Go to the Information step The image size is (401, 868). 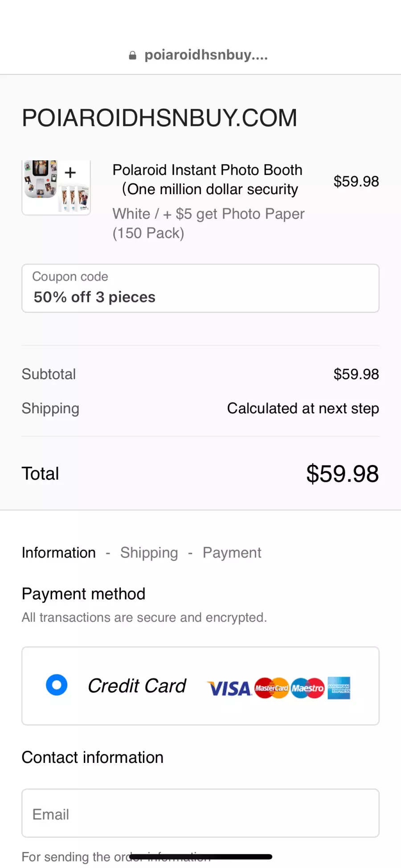pyautogui.click(x=59, y=553)
